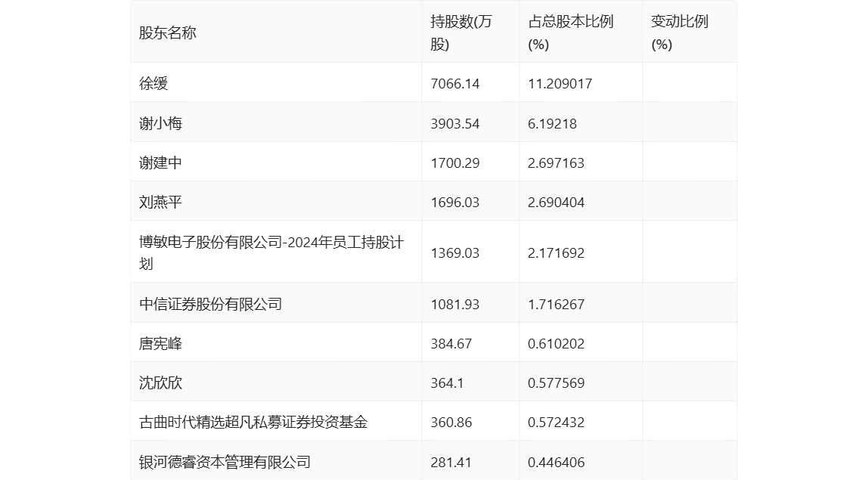This screenshot has height=480, width=868.
Task: Select shareholder name 谢建中
Action: (160, 163)
